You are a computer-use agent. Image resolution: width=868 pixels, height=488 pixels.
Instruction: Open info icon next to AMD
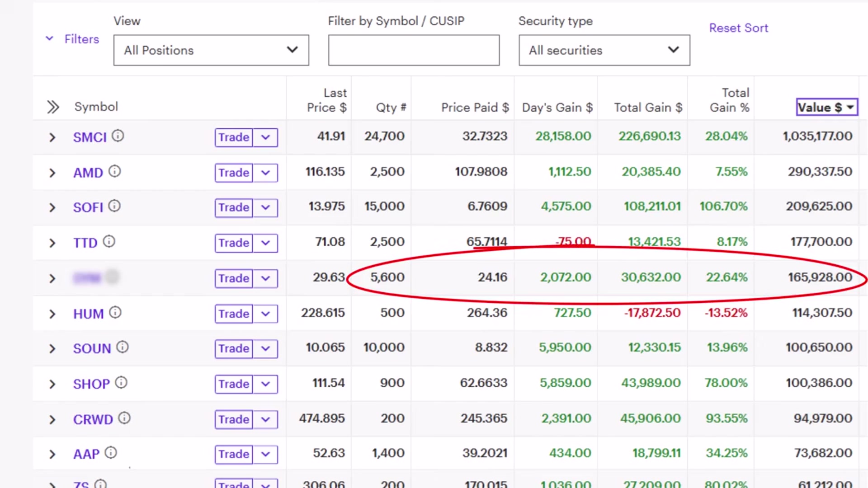coord(115,171)
